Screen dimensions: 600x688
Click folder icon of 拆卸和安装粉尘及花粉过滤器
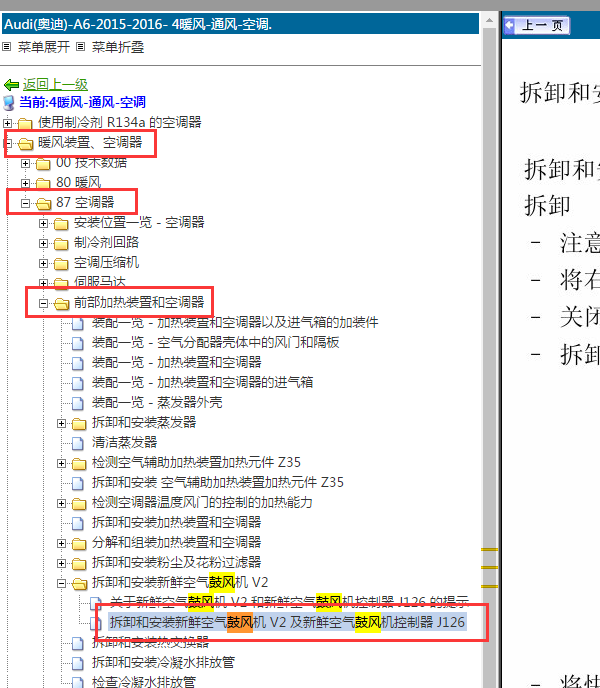click(79, 563)
